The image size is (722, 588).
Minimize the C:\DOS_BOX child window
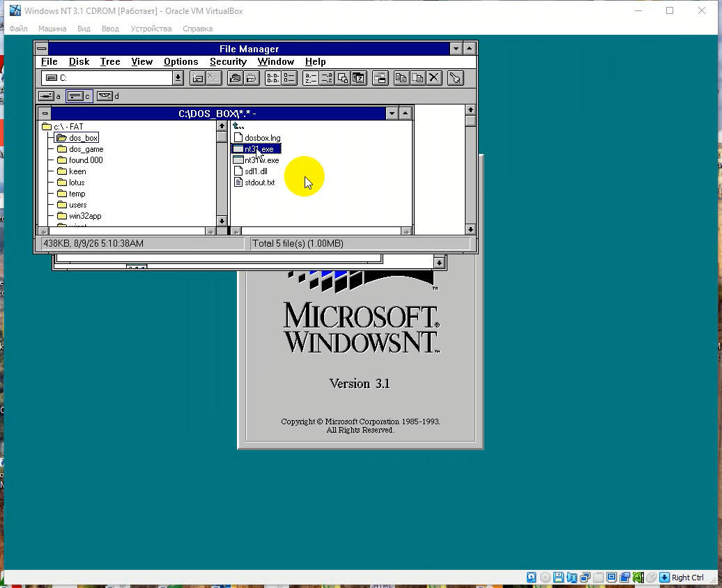coord(392,114)
